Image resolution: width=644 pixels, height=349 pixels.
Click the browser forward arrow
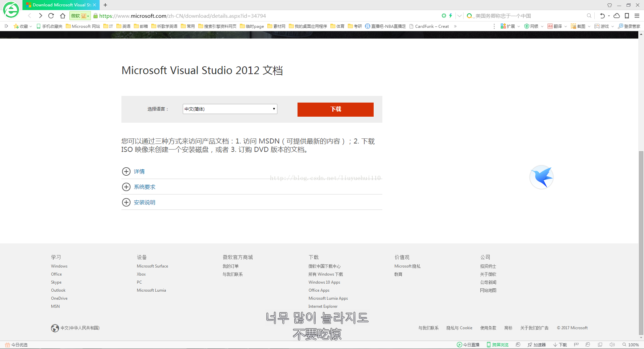coord(40,16)
